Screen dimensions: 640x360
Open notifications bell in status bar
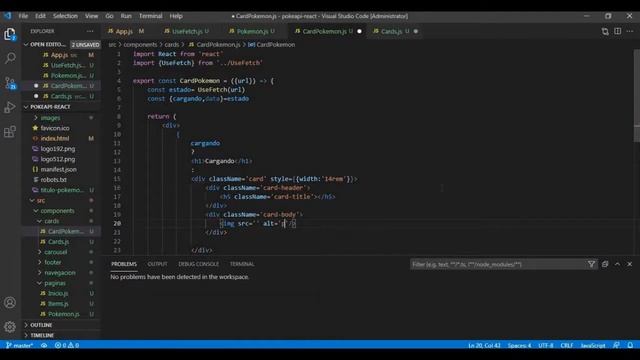630,345
